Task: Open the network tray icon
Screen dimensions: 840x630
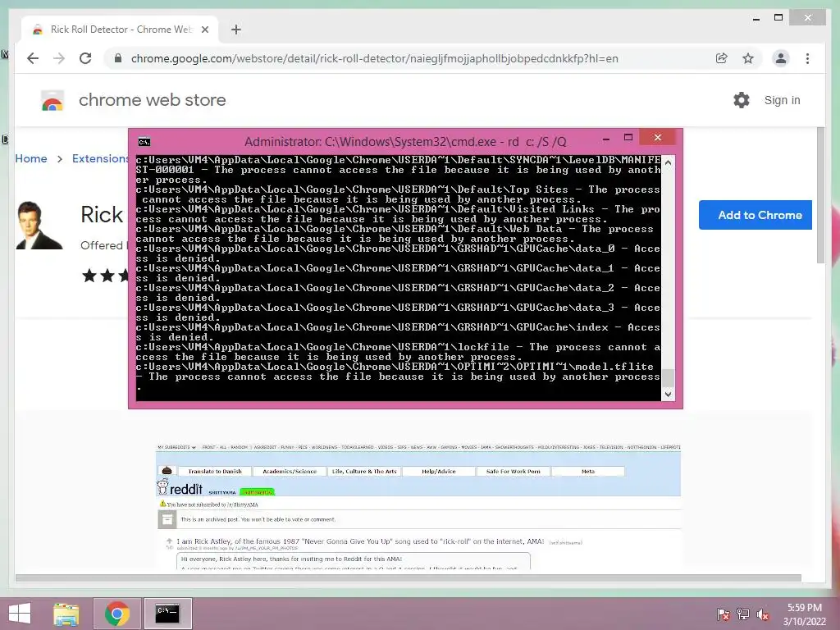Action: pyautogui.click(x=743, y=614)
